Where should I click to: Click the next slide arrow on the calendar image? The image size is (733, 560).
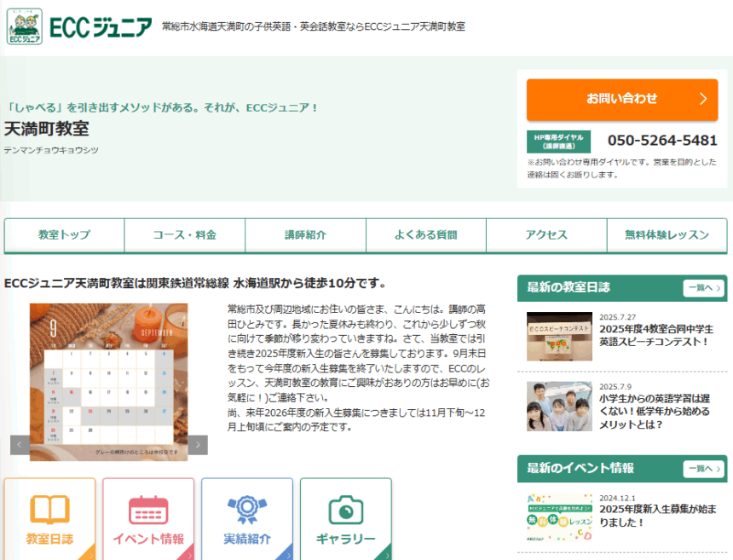tap(198, 444)
